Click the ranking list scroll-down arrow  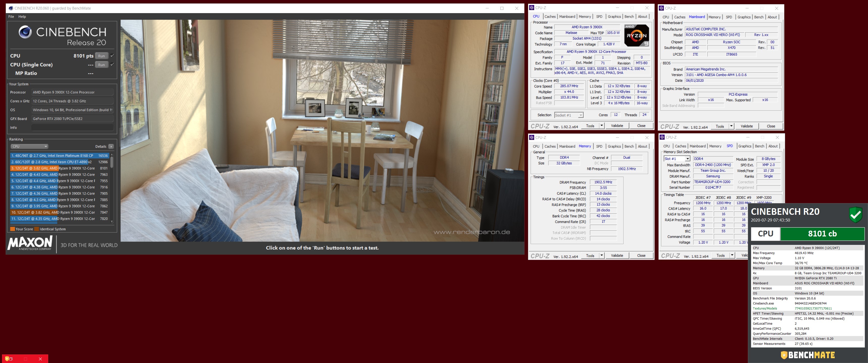[112, 222]
